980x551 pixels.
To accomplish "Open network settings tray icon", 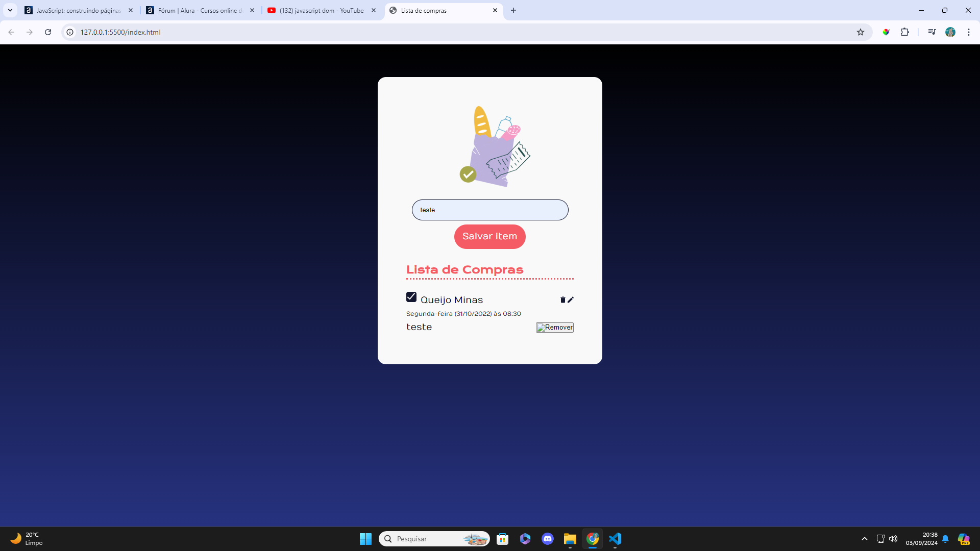I will [880, 539].
